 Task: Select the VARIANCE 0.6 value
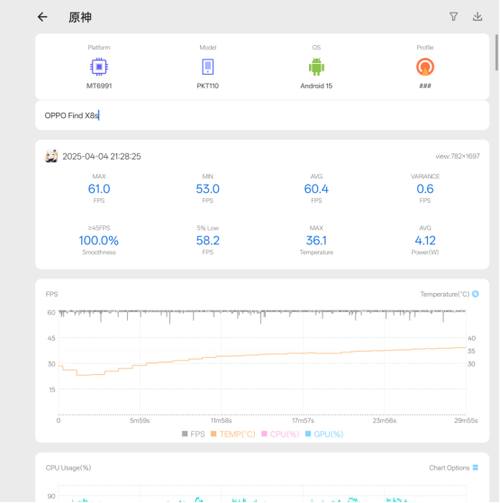(x=425, y=189)
